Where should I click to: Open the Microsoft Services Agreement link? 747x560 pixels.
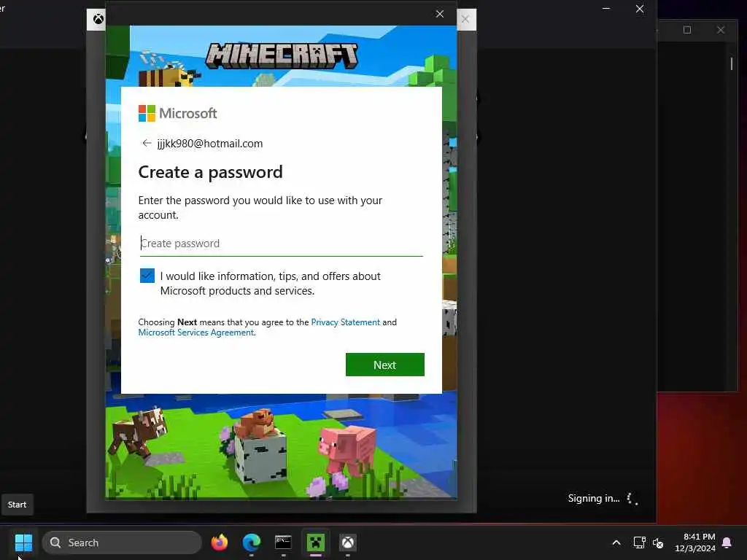196,332
